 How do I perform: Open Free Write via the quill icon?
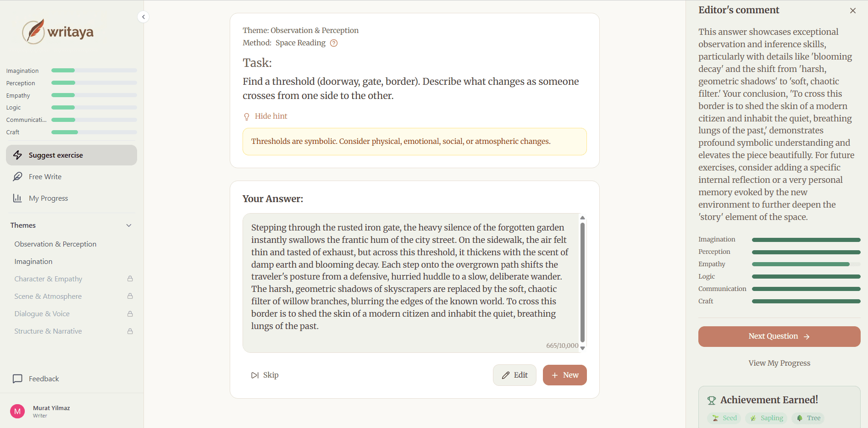point(17,176)
